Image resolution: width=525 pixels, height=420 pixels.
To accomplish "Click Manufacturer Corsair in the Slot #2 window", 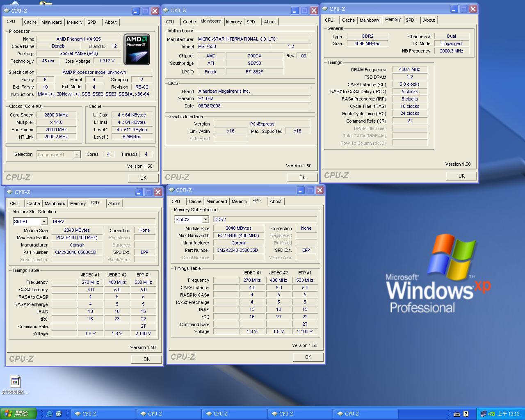I will 238,243.
